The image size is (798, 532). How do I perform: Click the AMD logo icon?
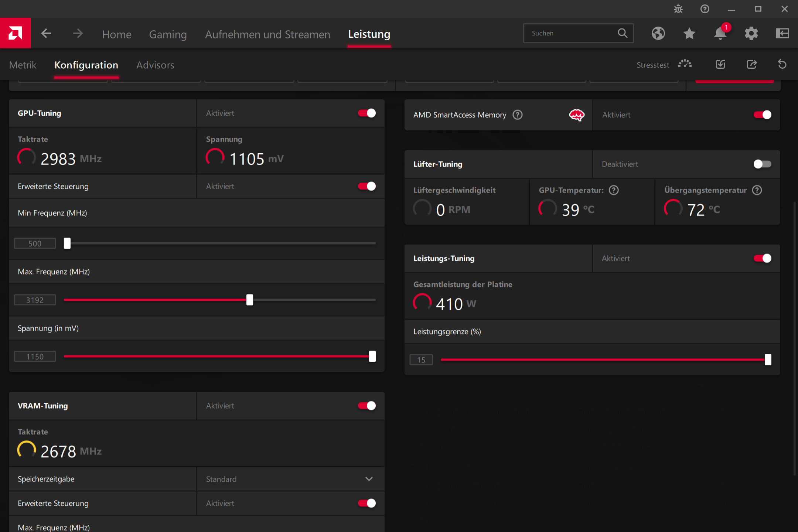click(15, 33)
